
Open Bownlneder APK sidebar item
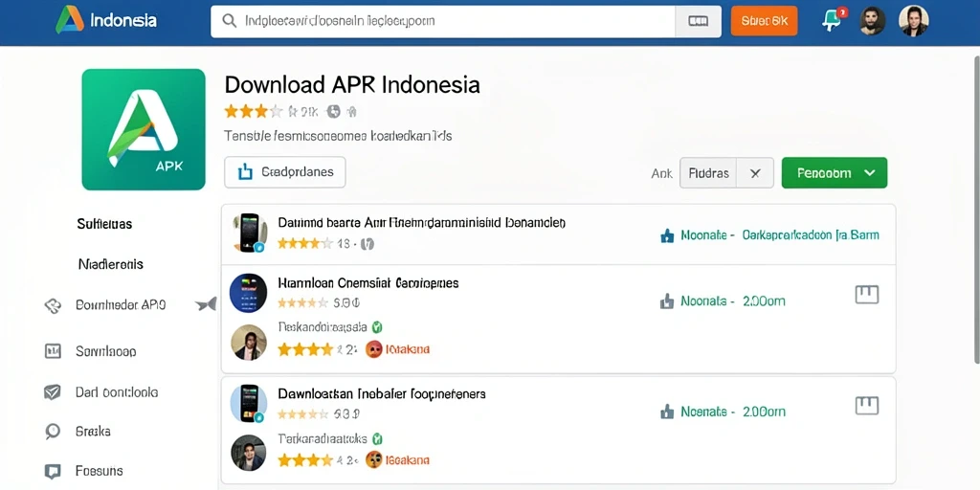(x=121, y=305)
